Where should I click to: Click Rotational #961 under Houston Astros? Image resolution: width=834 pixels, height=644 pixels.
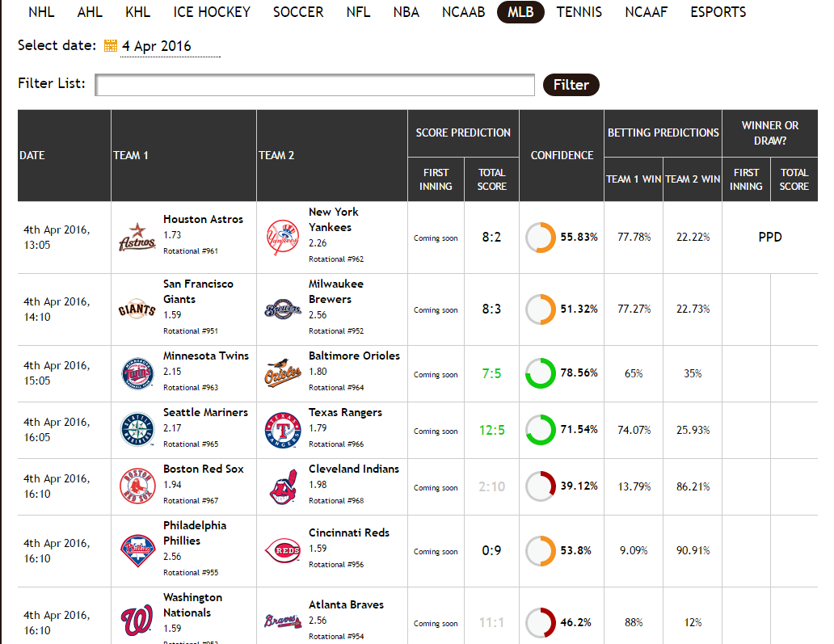click(x=191, y=251)
